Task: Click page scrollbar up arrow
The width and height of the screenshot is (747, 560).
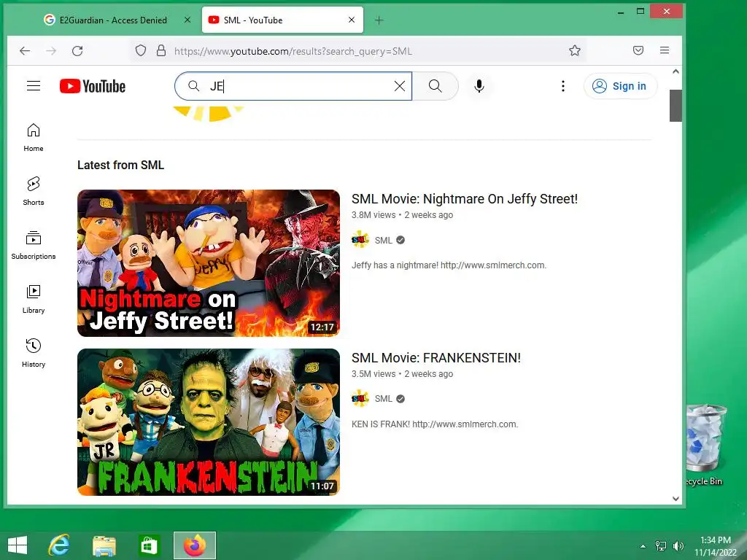Action: tap(676, 71)
